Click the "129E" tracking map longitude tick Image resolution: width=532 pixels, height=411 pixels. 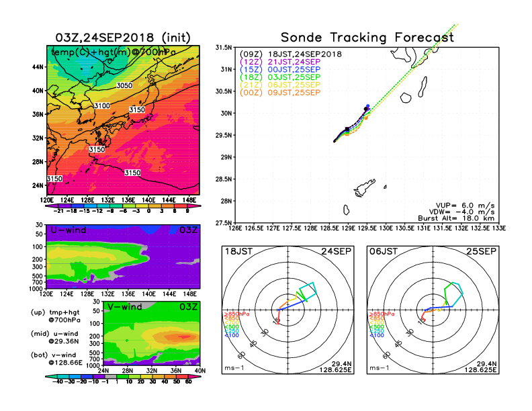[349, 228]
